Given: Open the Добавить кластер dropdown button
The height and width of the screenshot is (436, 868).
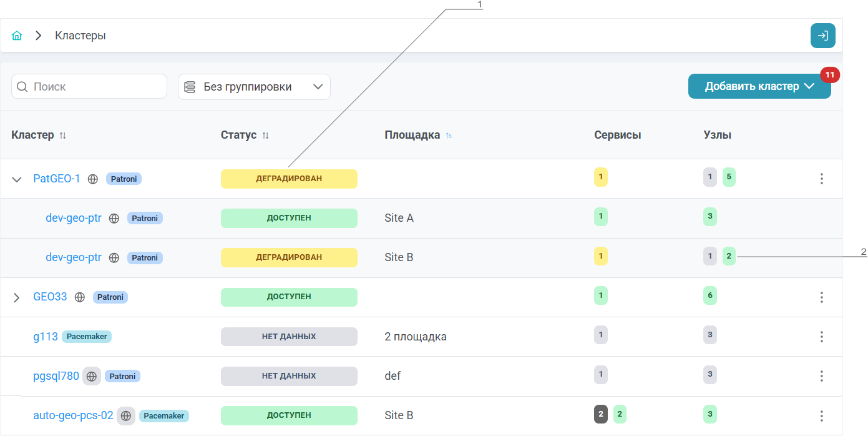Looking at the screenshot, I should [759, 86].
